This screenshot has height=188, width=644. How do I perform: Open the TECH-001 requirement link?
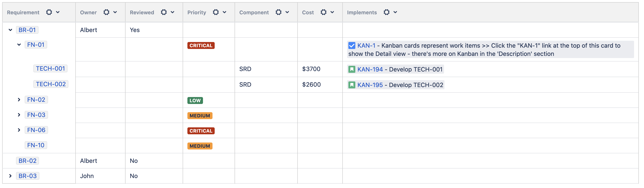point(50,69)
